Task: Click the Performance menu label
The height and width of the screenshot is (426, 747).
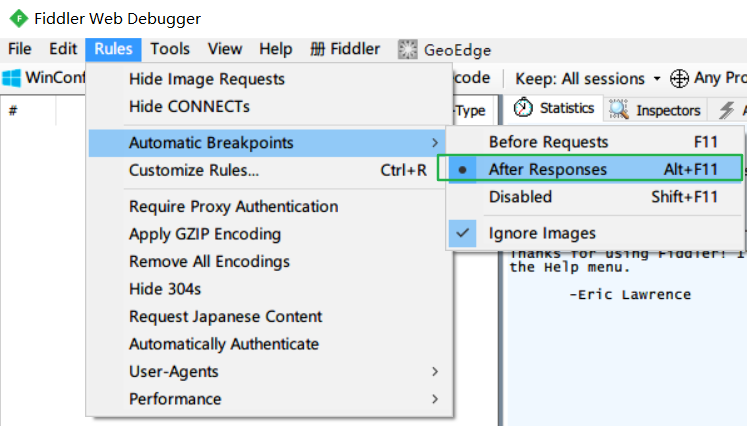Action: 175,399
